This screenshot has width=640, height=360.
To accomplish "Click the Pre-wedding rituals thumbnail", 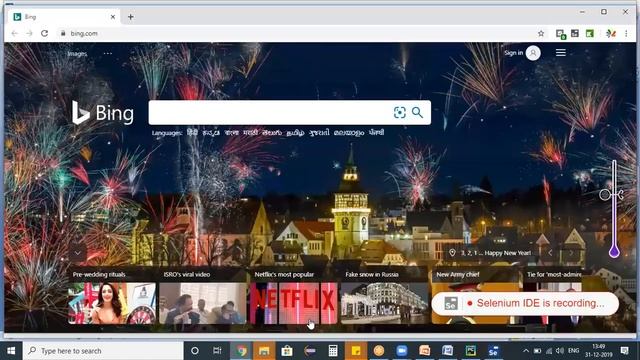I will pos(112,303).
